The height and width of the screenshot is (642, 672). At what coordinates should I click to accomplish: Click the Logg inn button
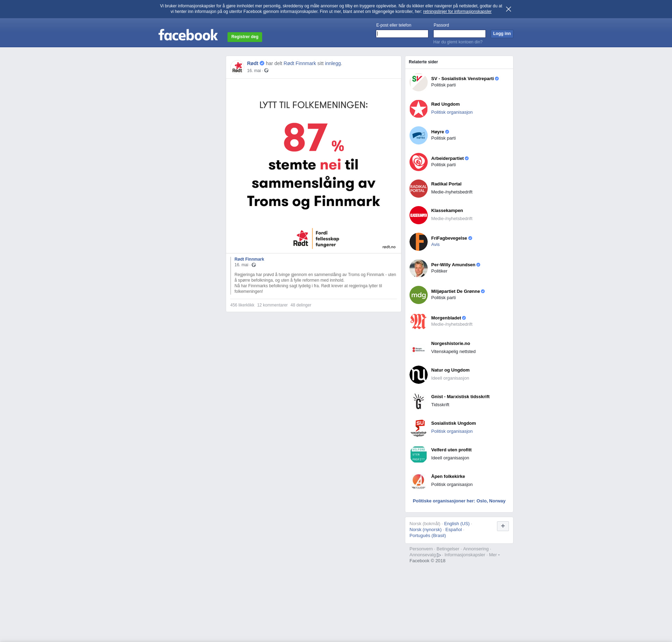502,34
